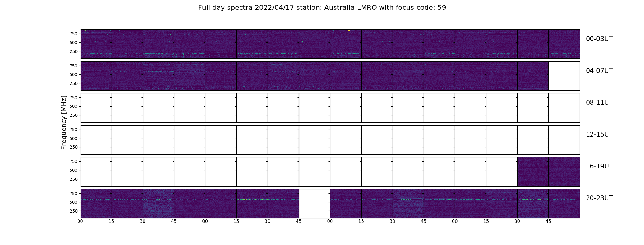Click the 500 tick label in 12-15UT row
The width and height of the screenshot is (644, 245).
74,138
